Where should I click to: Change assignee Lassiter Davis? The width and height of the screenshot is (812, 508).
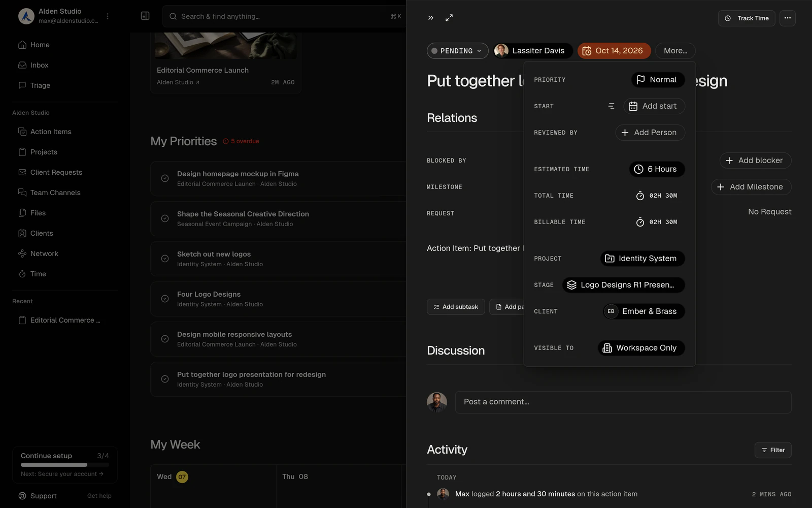click(x=533, y=51)
